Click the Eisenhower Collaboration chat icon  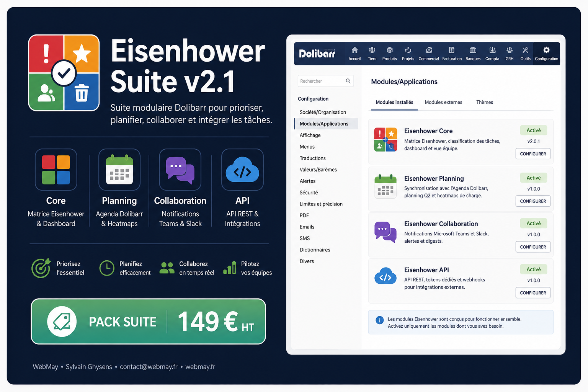pos(385,232)
